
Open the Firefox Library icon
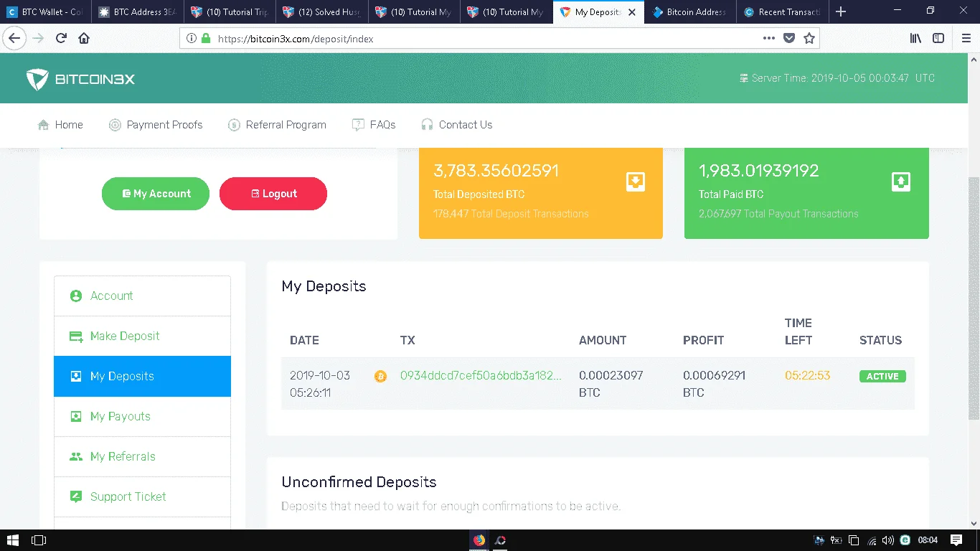(x=915, y=38)
